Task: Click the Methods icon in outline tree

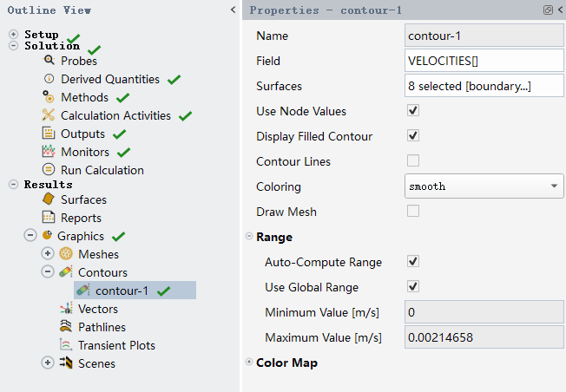Action: point(49,97)
